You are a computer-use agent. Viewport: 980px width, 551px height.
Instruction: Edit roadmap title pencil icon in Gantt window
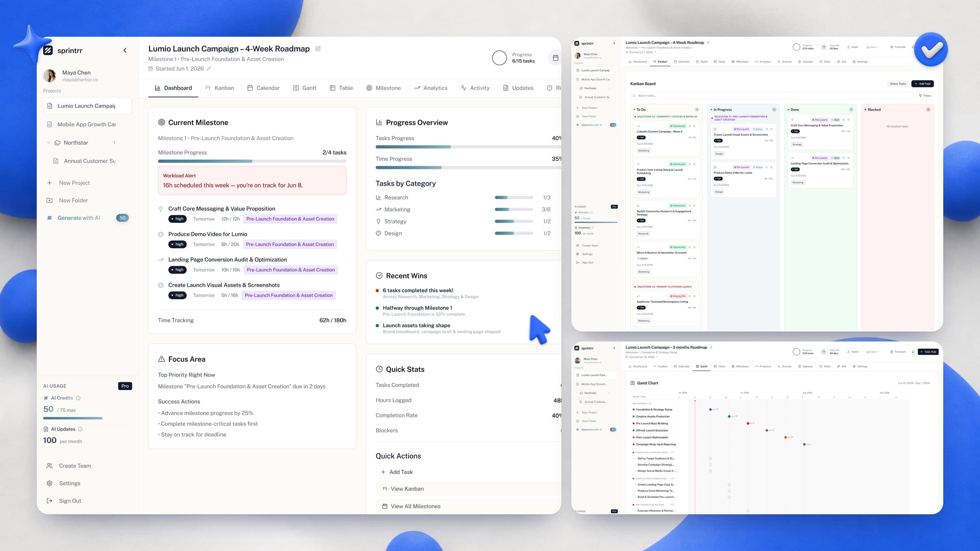click(711, 347)
